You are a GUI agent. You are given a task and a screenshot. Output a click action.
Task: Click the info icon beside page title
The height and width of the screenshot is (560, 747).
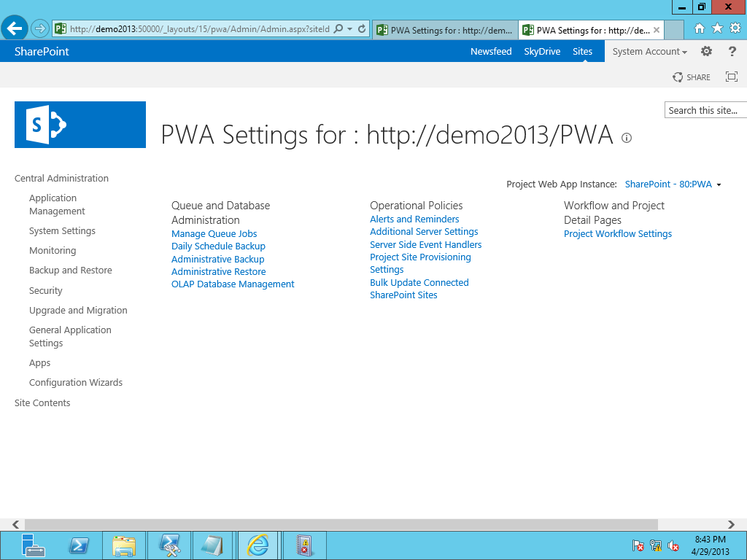pos(627,138)
